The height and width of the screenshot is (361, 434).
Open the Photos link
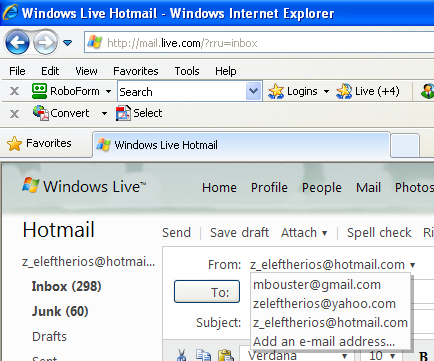[x=414, y=188]
